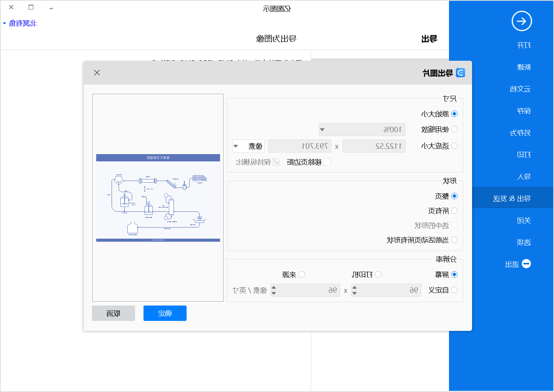
Task: Confirm export with the 确定 button
Action: click(x=165, y=313)
